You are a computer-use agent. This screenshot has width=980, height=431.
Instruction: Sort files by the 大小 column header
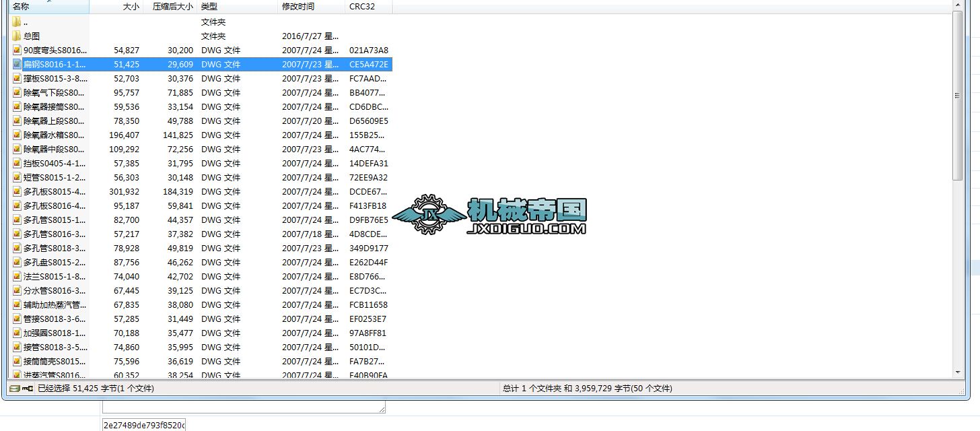coord(116,7)
